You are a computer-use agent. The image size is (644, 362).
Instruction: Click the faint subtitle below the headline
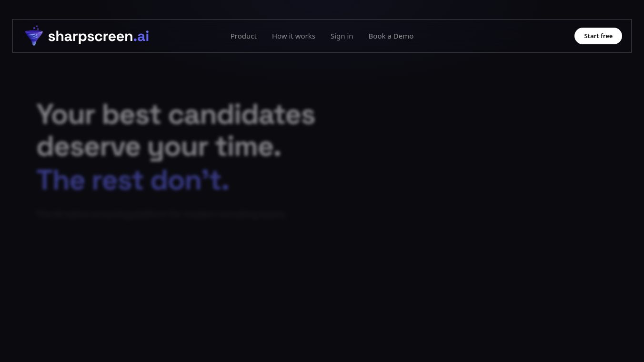click(161, 214)
